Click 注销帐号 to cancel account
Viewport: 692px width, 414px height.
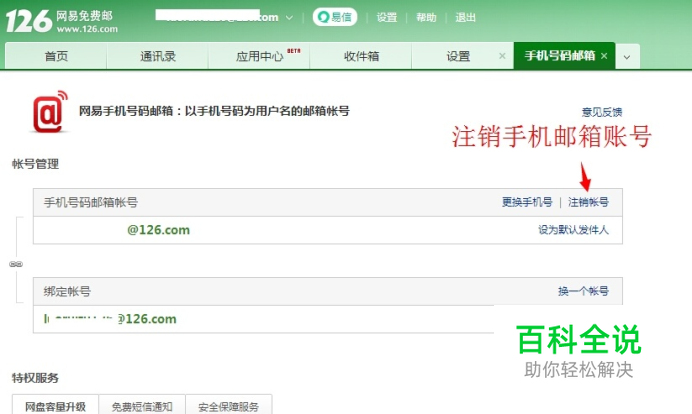point(588,202)
